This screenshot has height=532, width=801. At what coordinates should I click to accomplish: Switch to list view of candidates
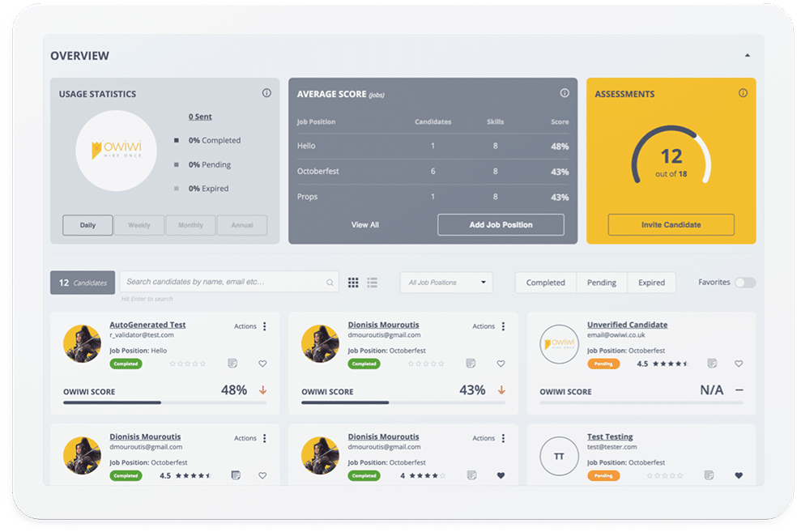(373, 283)
